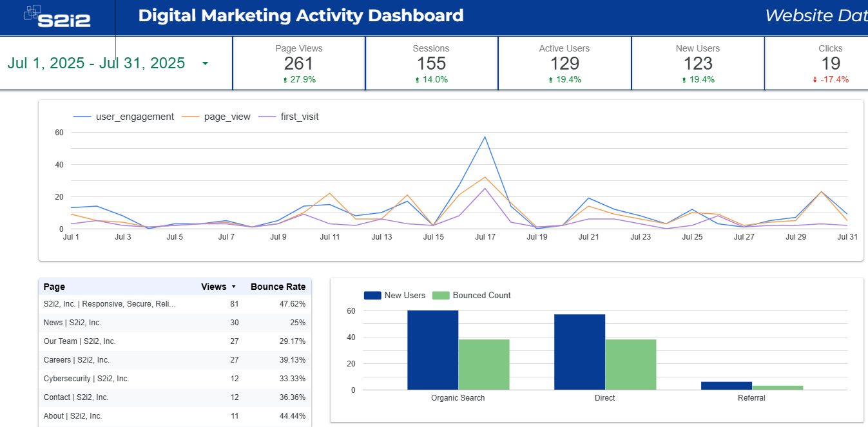Image resolution: width=868 pixels, height=427 pixels.
Task: Click the Organic Search New Users bar
Action: pyautogui.click(x=432, y=350)
